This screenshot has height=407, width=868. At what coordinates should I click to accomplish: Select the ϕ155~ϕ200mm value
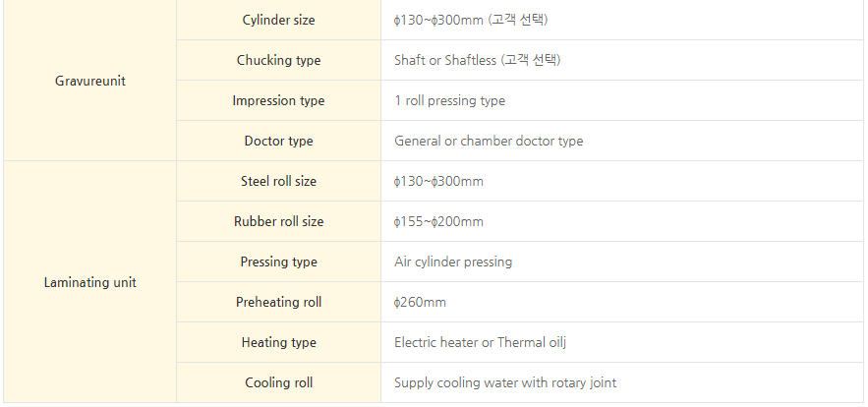point(438,221)
